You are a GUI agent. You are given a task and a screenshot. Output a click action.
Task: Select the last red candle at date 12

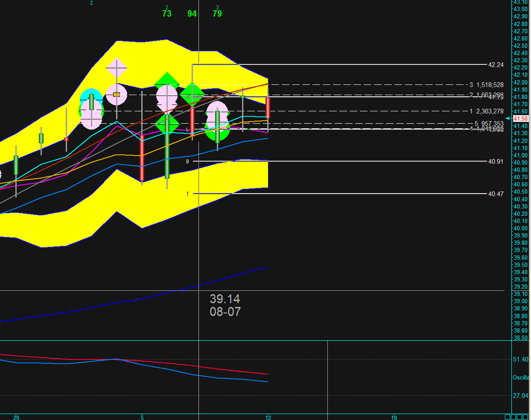268,108
